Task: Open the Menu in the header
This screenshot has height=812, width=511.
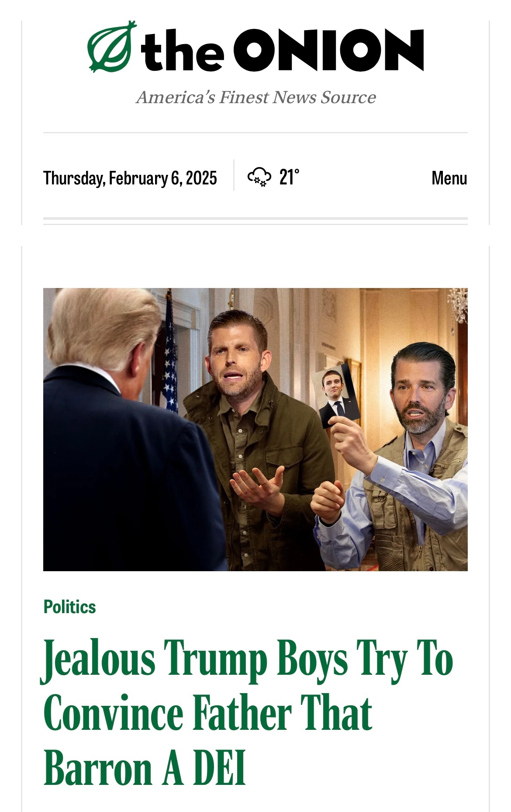Action: [449, 178]
